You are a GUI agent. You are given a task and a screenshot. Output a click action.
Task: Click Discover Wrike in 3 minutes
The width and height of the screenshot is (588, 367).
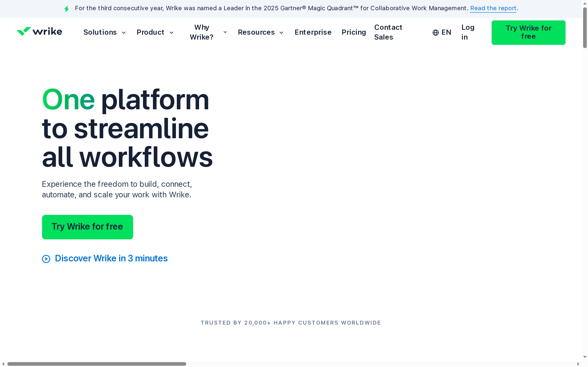111,258
